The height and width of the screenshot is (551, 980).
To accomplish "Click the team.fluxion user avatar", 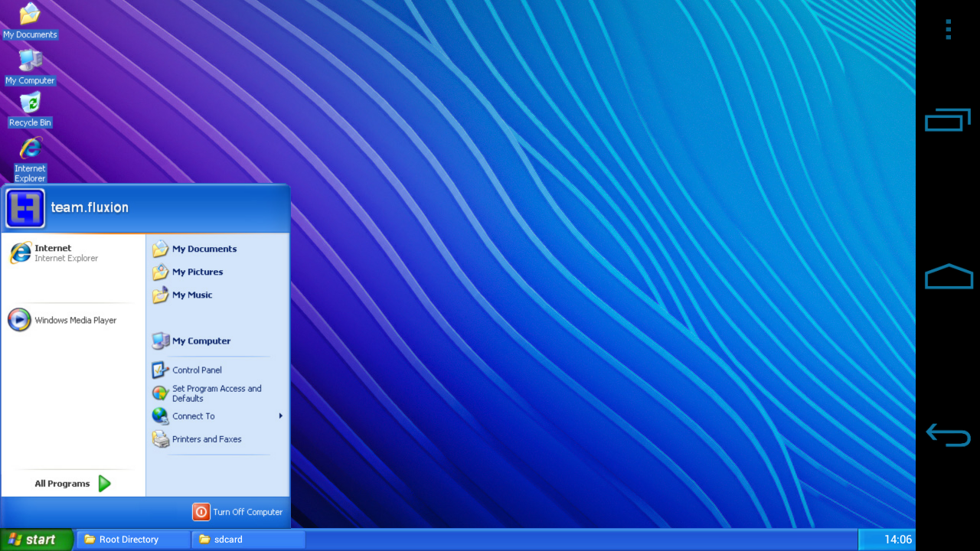I will (25, 208).
